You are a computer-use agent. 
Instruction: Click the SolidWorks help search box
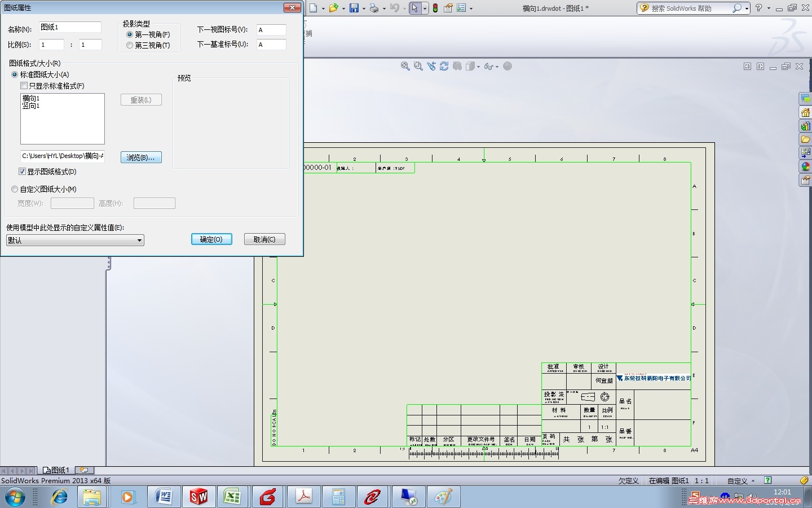click(690, 8)
